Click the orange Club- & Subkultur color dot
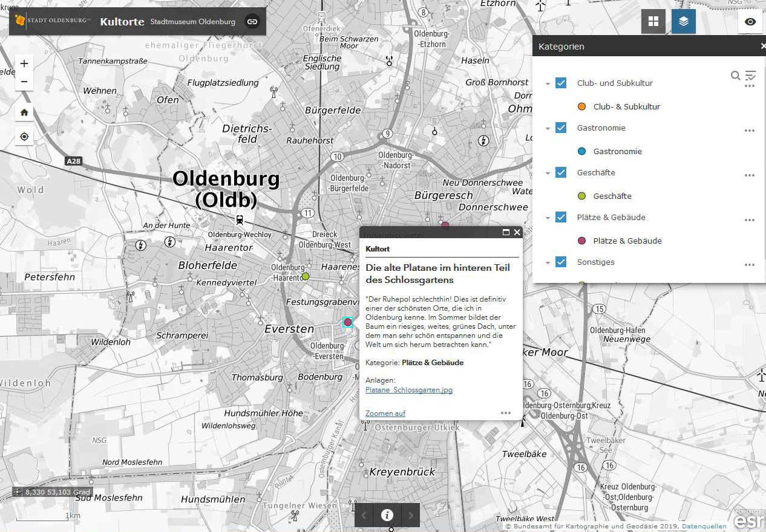 pos(581,106)
